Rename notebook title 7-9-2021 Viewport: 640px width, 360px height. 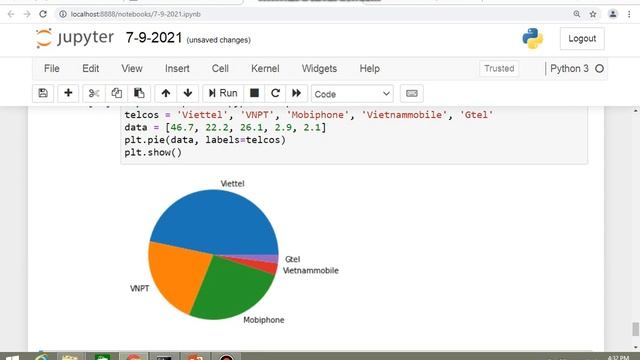154,38
